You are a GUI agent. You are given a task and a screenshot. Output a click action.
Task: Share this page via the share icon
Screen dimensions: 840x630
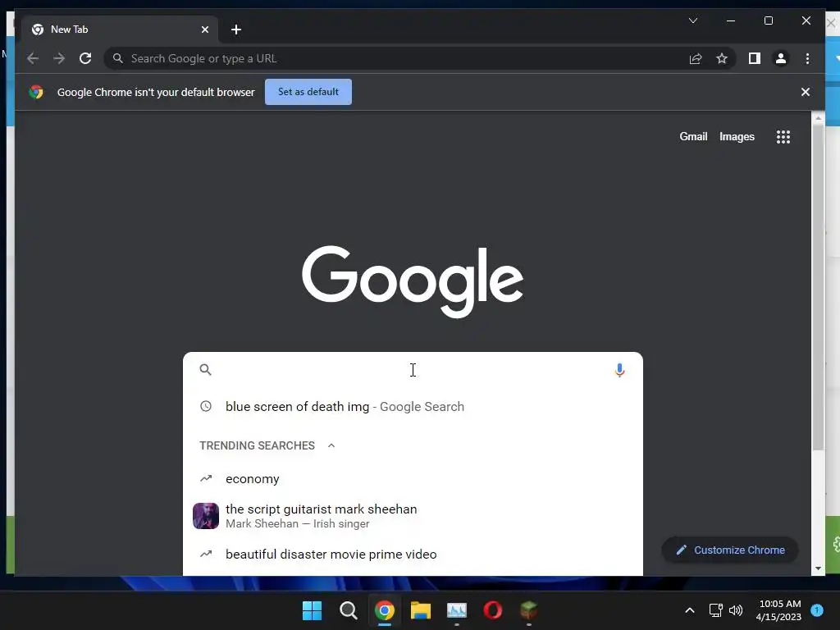pos(696,58)
